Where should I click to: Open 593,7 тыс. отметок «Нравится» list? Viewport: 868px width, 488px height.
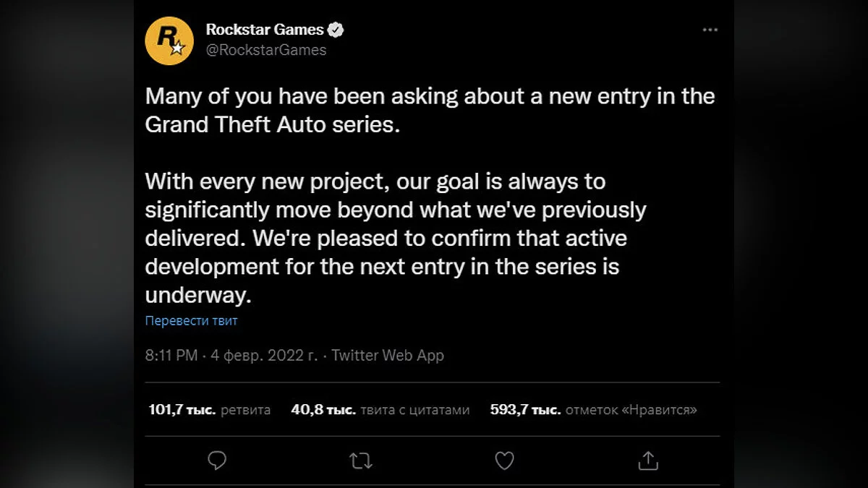[593, 410]
